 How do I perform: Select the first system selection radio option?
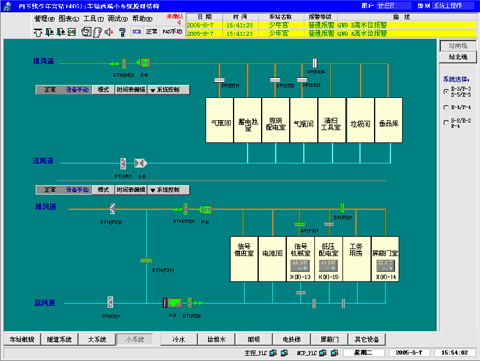pyautogui.click(x=446, y=91)
